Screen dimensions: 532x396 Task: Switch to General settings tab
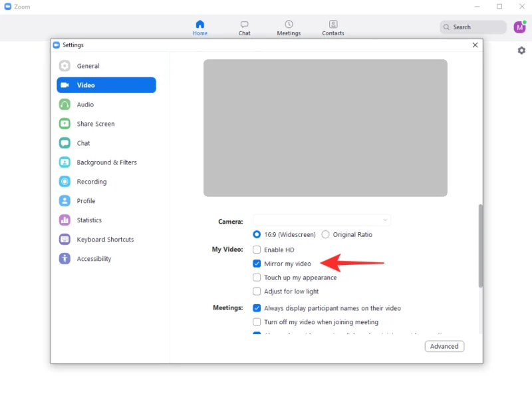click(88, 66)
